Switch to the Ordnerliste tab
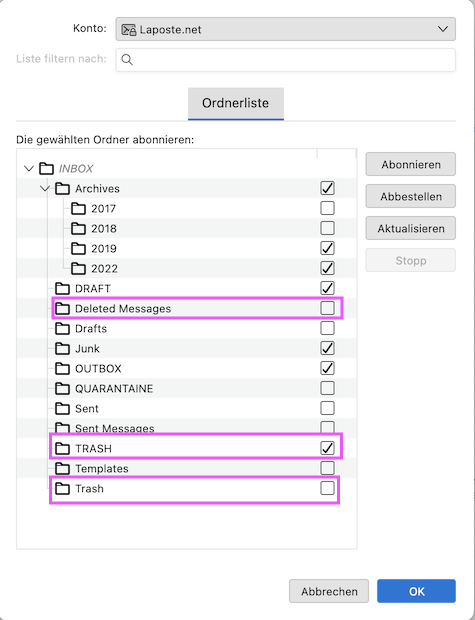The image size is (475, 620). pos(236,103)
